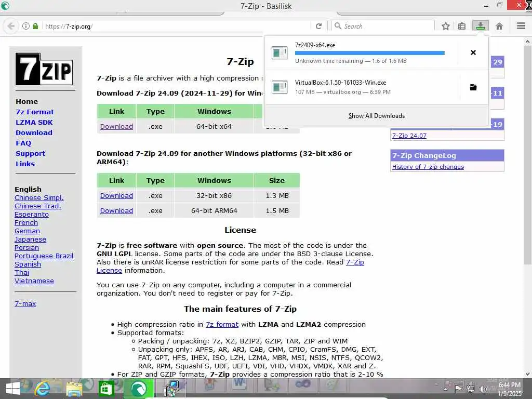Open the Basilisk hamburger menu
532x399 pixels.
coord(521,26)
